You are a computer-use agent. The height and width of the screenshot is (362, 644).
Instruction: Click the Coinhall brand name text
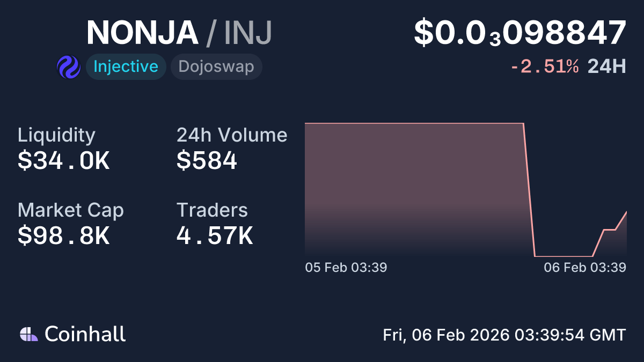pyautogui.click(x=85, y=334)
